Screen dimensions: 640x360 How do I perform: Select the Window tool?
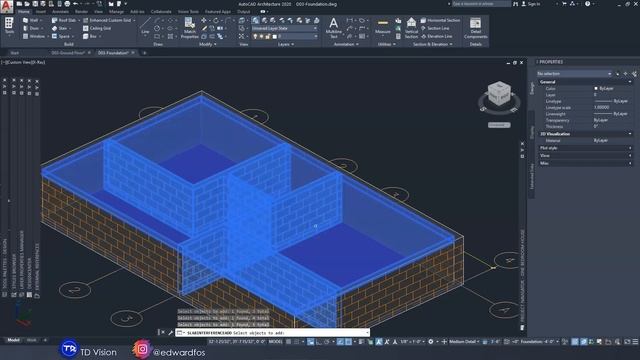pos(35,36)
